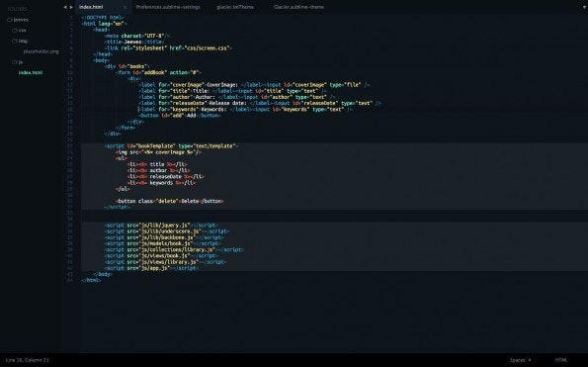Click the label for="keywords" line
Screen dimensions: 588x367
(246, 109)
